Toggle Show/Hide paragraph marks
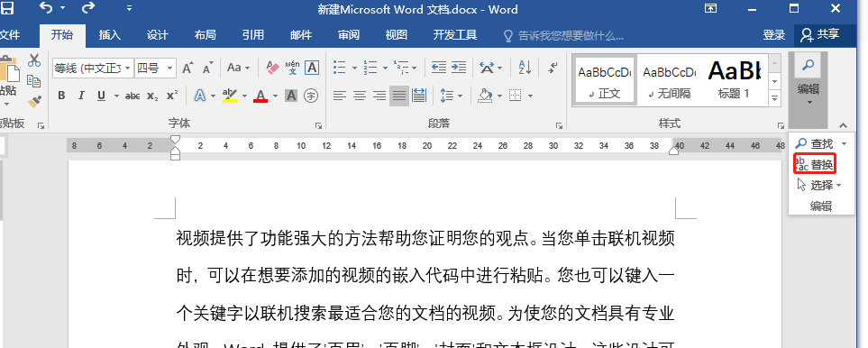The width and height of the screenshot is (868, 348). [x=553, y=68]
